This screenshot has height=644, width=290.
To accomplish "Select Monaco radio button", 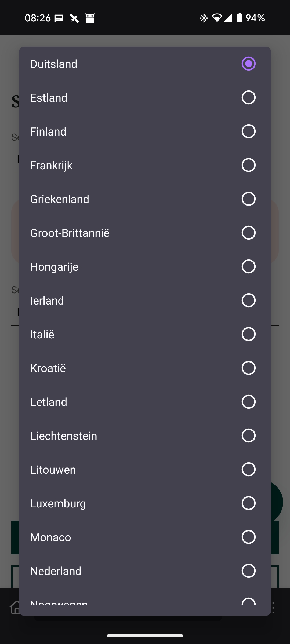I will pyautogui.click(x=248, y=537).
